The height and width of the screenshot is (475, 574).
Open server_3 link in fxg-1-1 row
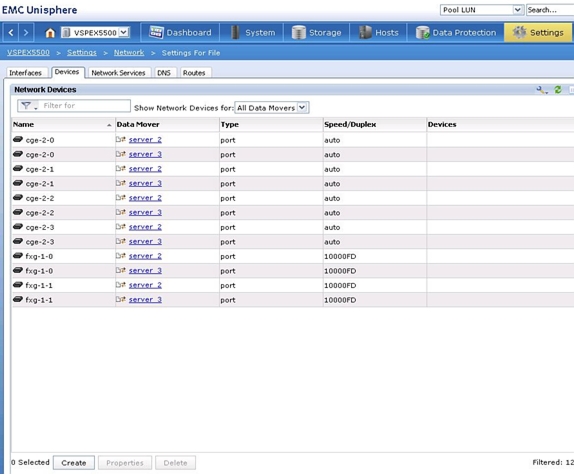click(145, 300)
